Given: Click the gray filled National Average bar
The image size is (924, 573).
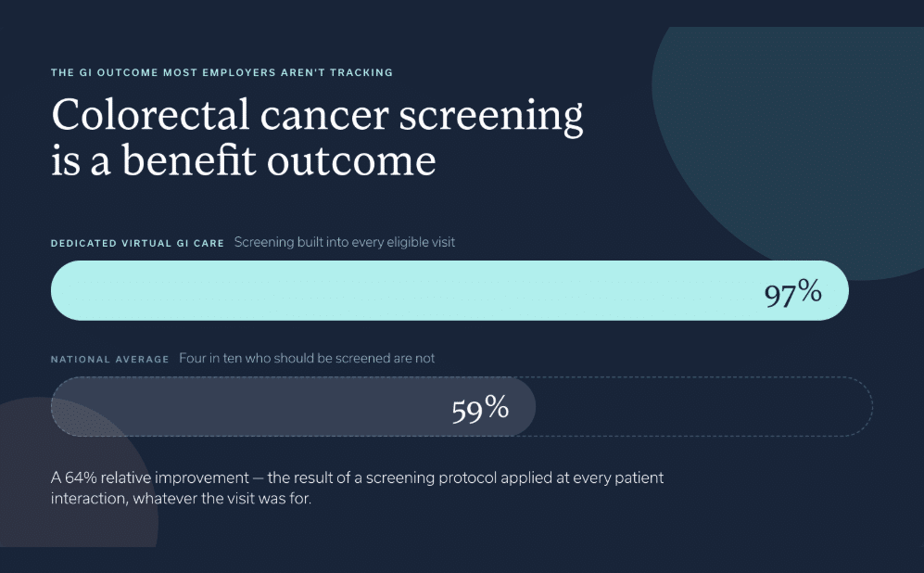Looking at the screenshot, I should pos(293,407).
